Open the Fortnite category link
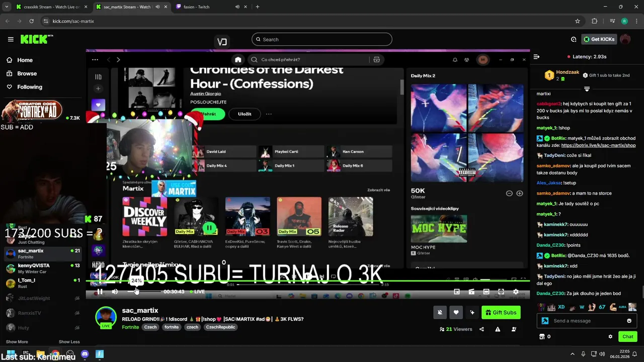 coord(130,327)
